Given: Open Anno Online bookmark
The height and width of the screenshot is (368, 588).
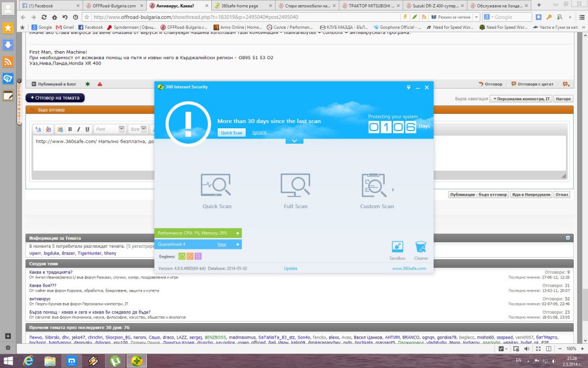Looking at the screenshot, I should pyautogui.click(x=237, y=27).
